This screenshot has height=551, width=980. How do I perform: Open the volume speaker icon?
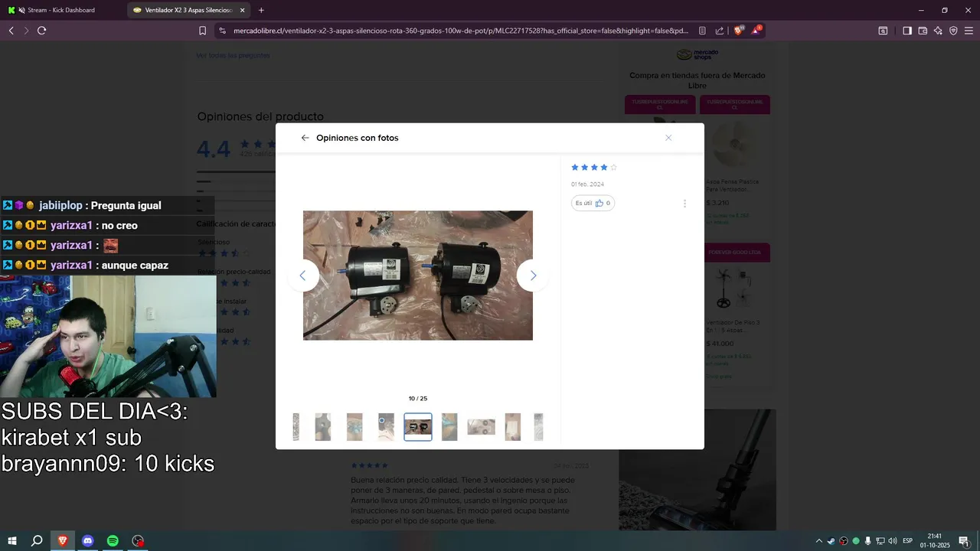(x=893, y=541)
